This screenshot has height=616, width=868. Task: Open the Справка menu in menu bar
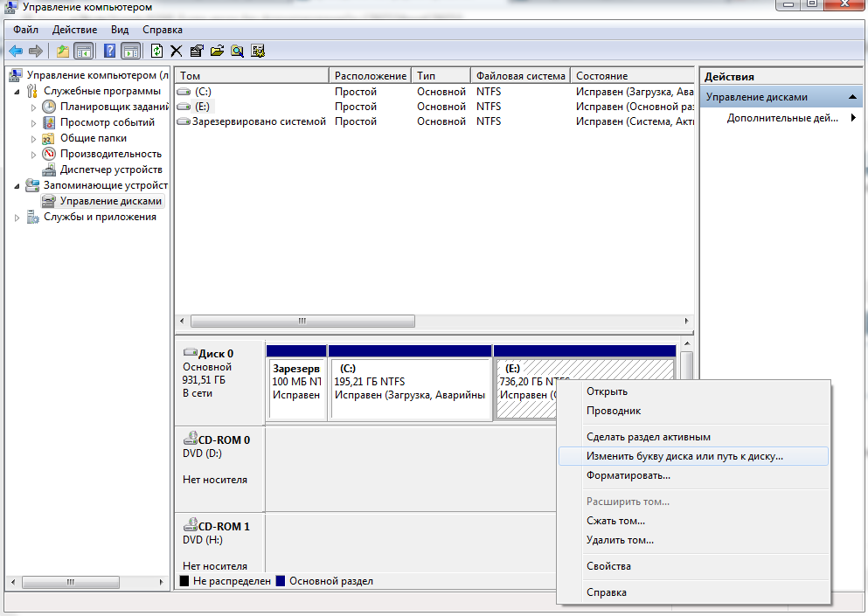pos(163,30)
